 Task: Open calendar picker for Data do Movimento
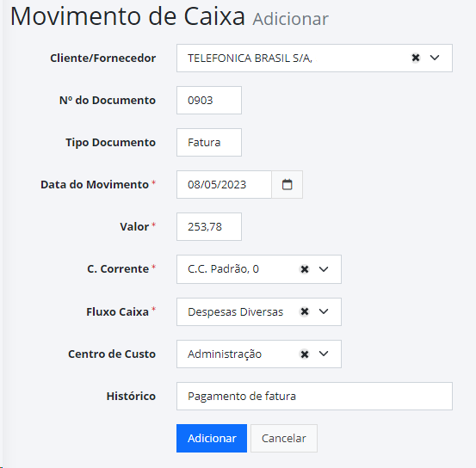(287, 184)
